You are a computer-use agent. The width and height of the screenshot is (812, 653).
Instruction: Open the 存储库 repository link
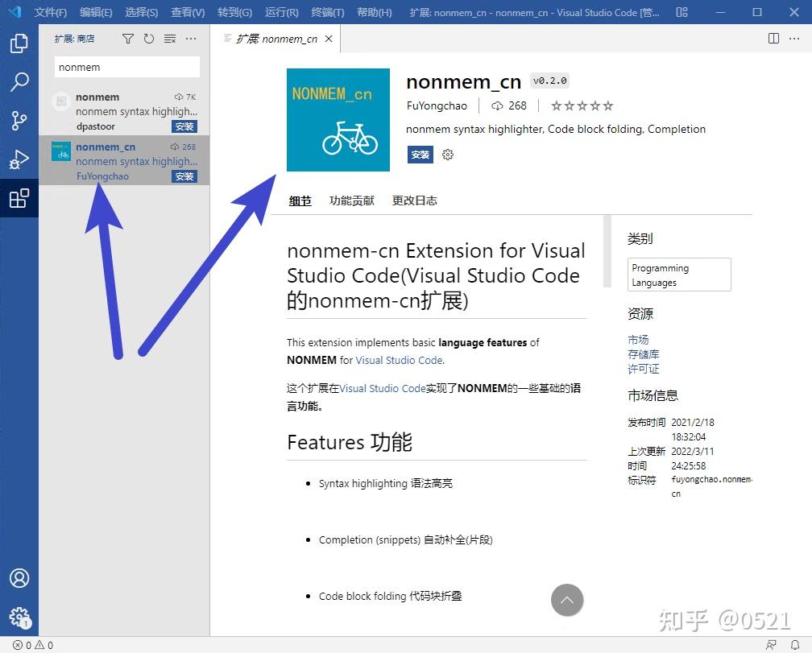coord(643,354)
